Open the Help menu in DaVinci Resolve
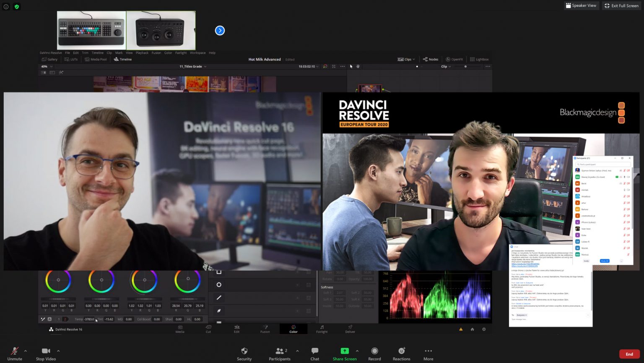The height and width of the screenshot is (363, 644). click(212, 53)
